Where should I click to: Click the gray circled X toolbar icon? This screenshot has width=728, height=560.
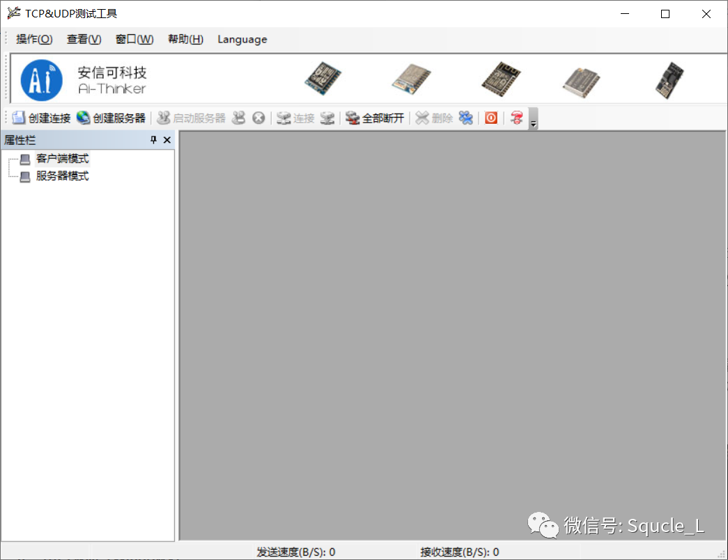(x=258, y=118)
